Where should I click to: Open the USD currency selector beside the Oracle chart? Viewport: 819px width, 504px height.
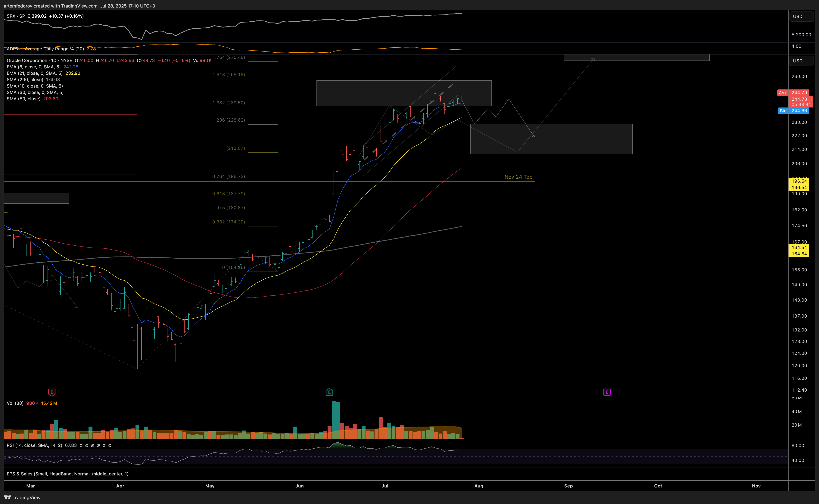tap(801, 61)
